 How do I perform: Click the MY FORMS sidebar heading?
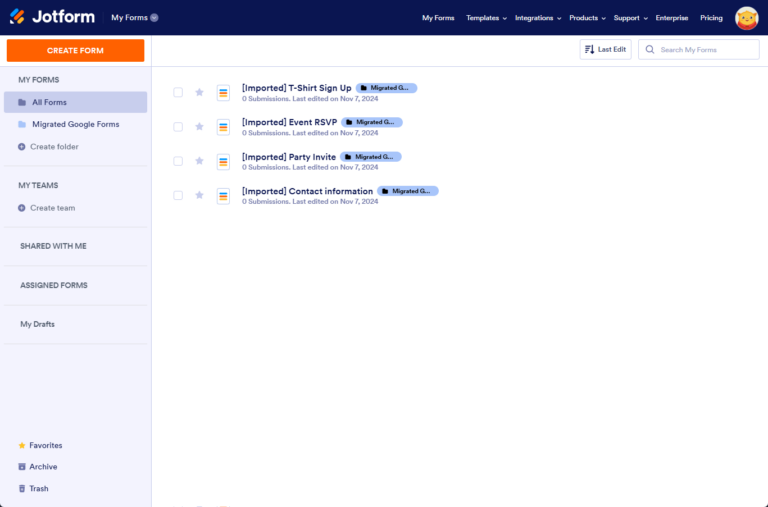39,80
